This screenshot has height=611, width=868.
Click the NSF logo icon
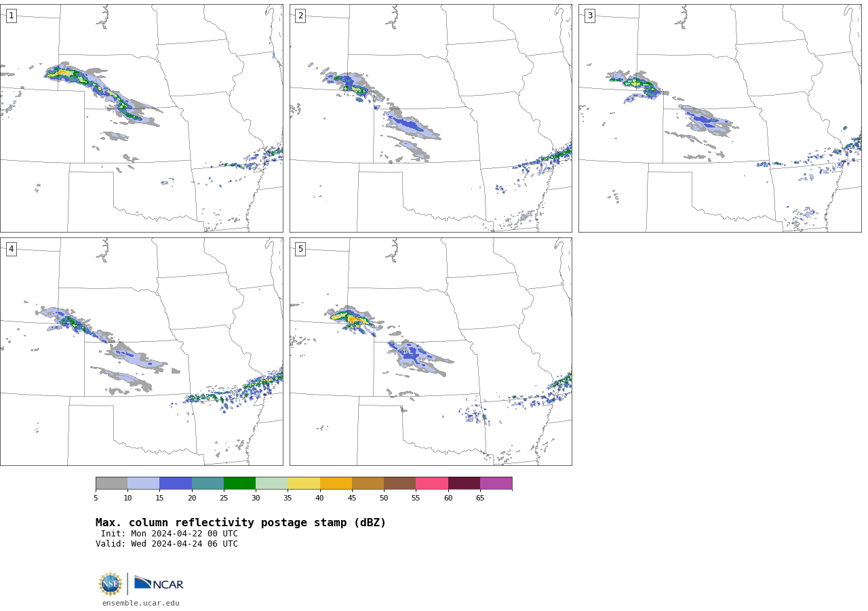(x=111, y=584)
